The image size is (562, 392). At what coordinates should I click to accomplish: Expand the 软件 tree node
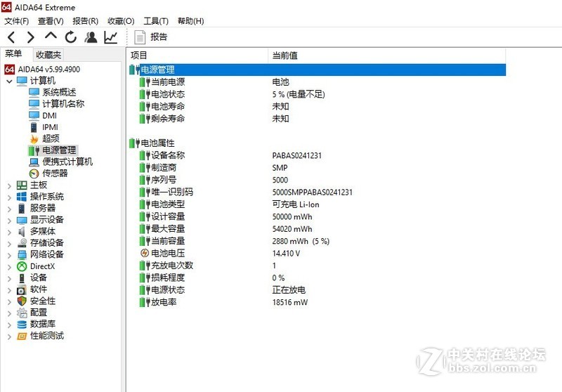tap(9, 290)
